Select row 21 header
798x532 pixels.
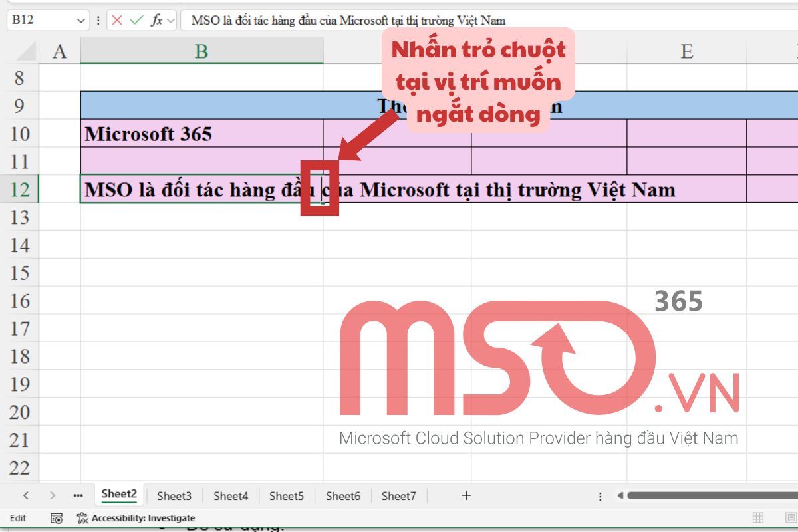click(19, 440)
